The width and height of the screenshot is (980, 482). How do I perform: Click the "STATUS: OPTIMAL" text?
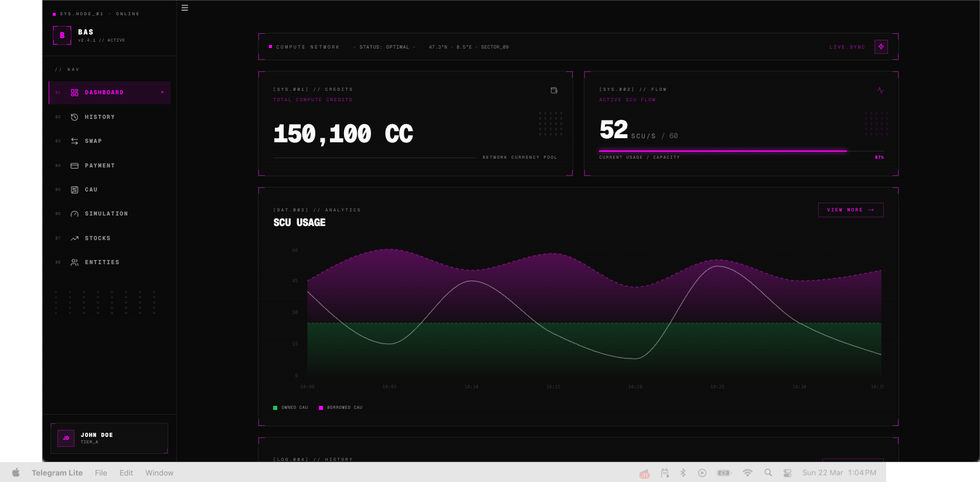pyautogui.click(x=384, y=47)
